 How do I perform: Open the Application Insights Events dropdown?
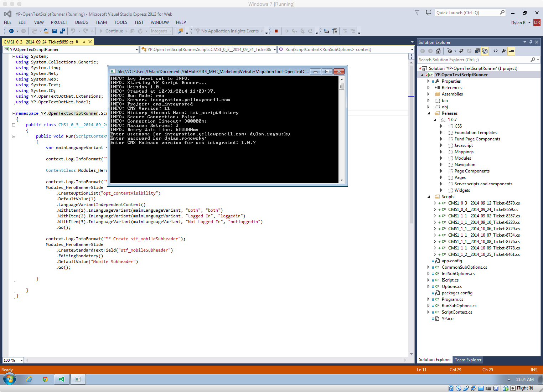tap(262, 31)
